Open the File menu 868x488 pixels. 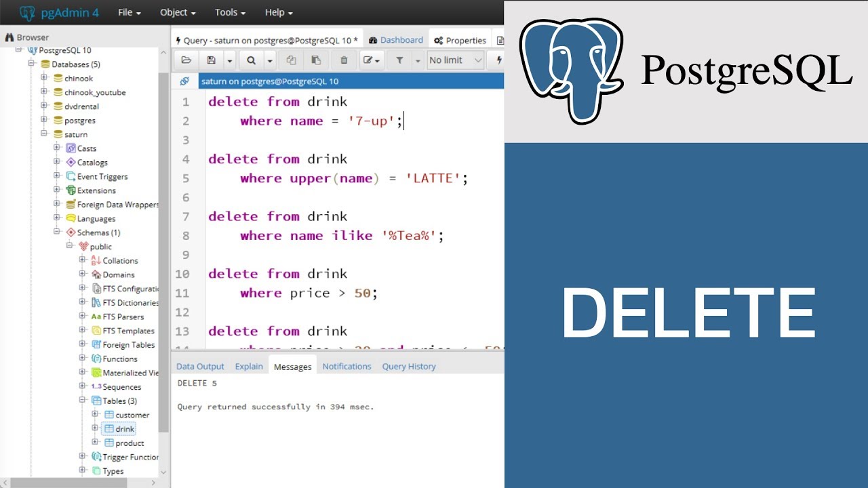[x=129, y=12]
